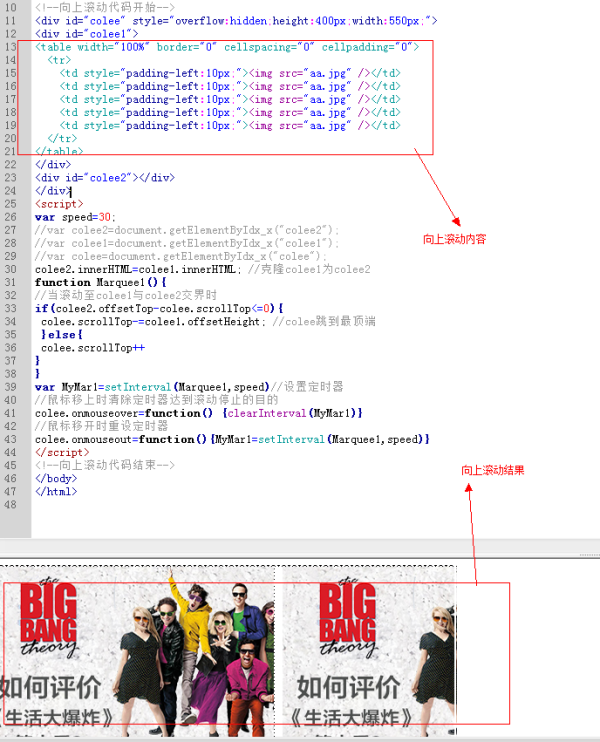Image resolution: width=600 pixels, height=742 pixels.
Task: Click the closing script tag
Action: [62, 452]
